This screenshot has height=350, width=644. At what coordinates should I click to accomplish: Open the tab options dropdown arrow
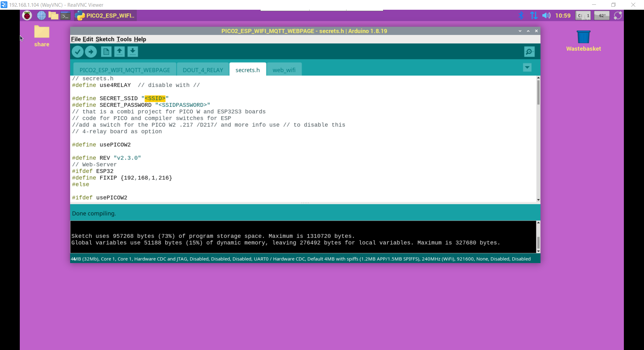(x=527, y=68)
